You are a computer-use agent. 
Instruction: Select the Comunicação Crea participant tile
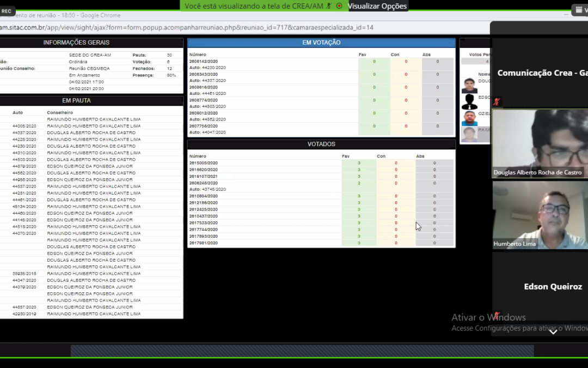pyautogui.click(x=540, y=73)
